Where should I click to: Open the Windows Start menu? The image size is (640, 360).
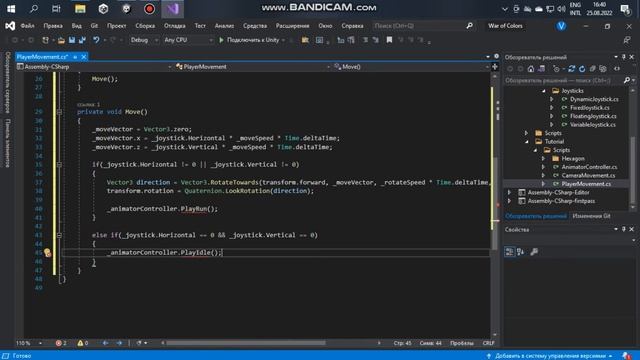click(11, 9)
